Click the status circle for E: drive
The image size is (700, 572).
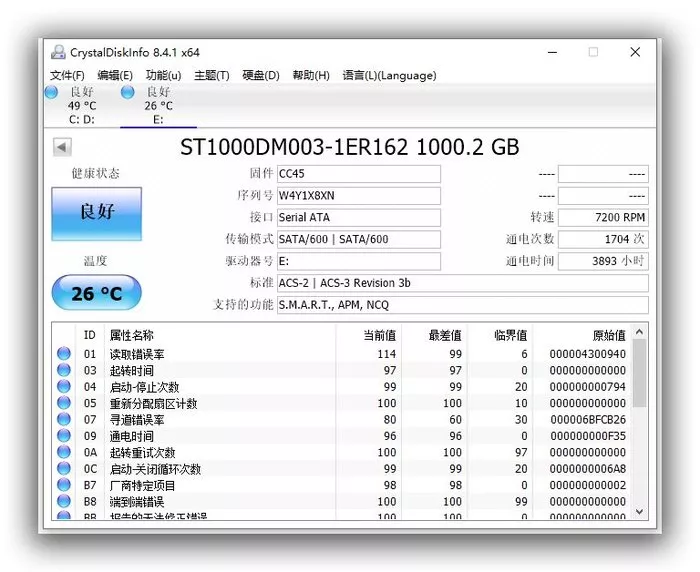[x=128, y=92]
